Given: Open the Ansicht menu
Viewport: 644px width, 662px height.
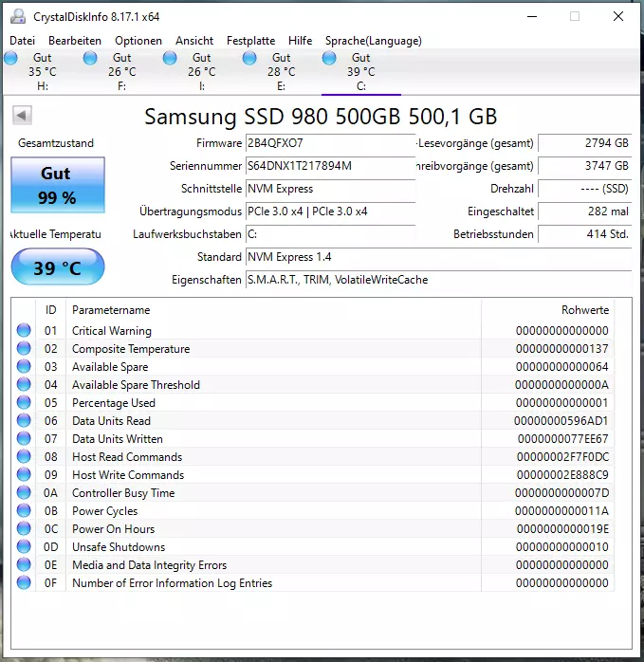Looking at the screenshot, I should (194, 41).
